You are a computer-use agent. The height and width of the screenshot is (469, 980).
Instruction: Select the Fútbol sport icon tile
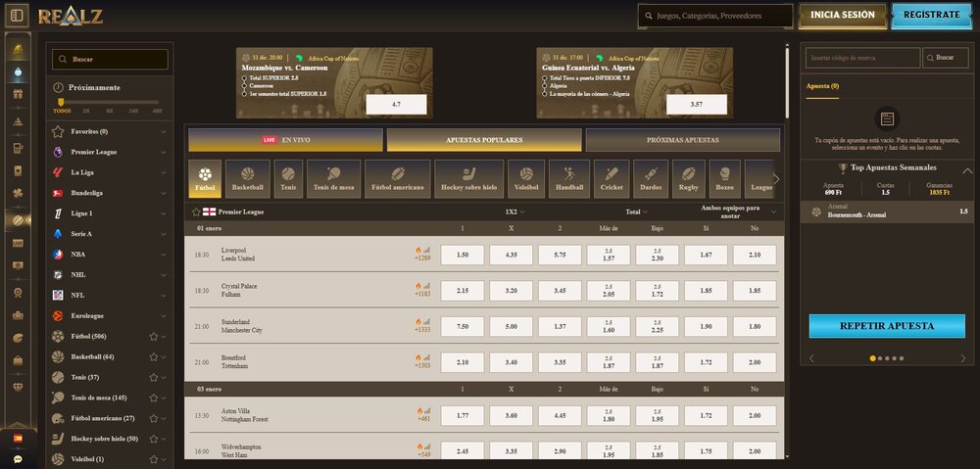pos(205,178)
